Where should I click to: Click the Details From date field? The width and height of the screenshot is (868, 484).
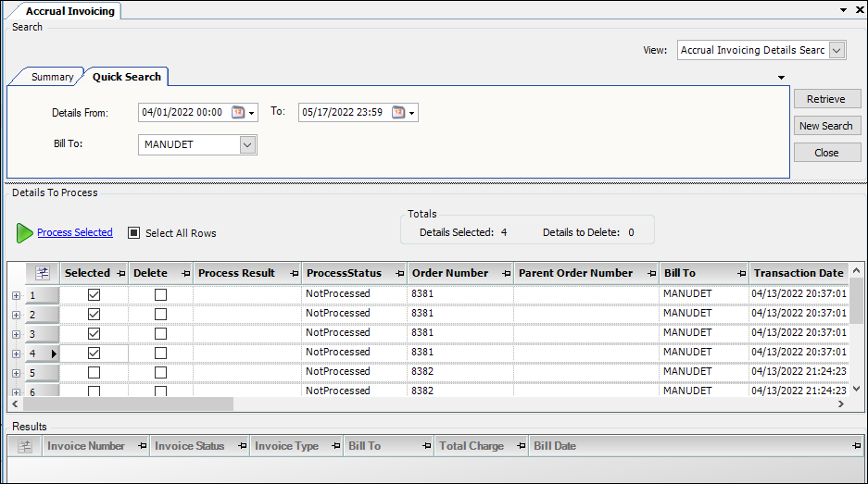pos(182,112)
